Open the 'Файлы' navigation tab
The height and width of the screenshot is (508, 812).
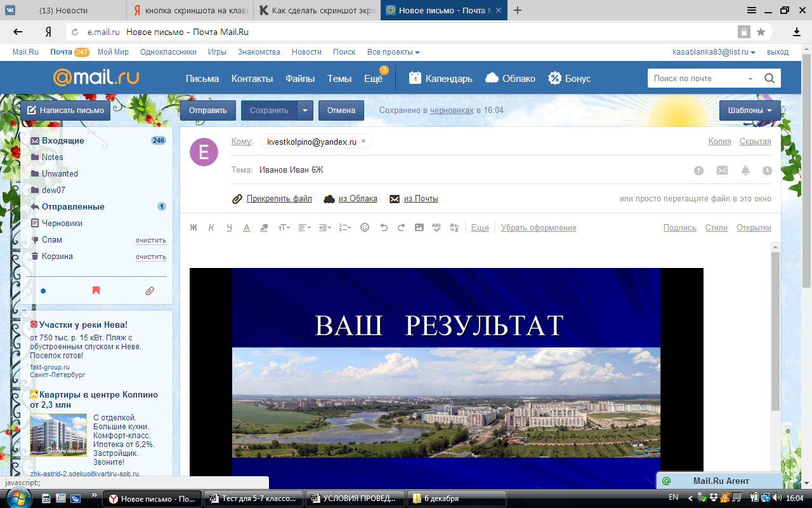point(300,79)
